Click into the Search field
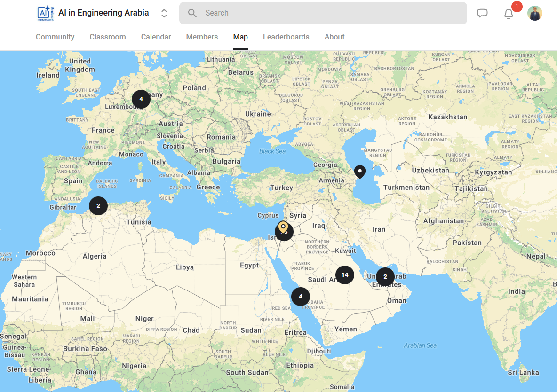557x392 pixels. [329, 13]
